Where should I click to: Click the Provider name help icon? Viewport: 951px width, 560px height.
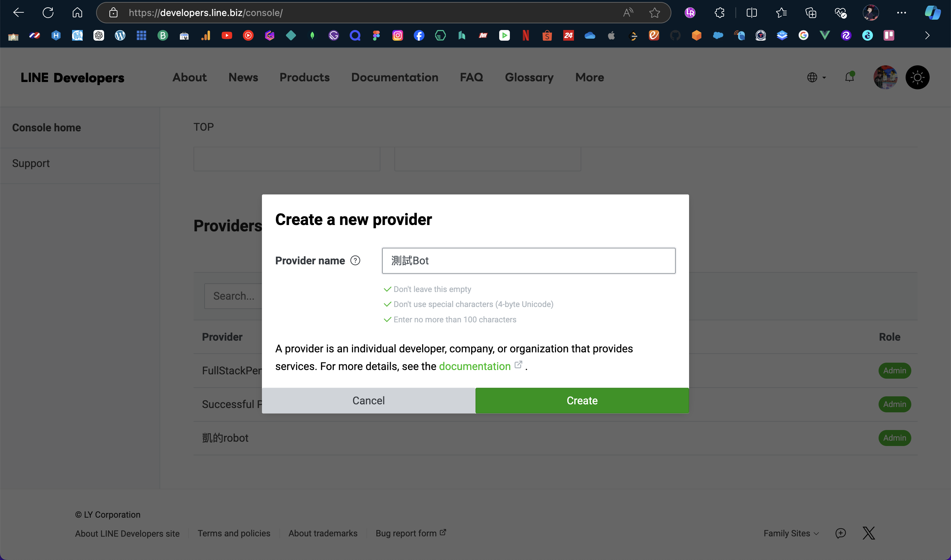355,260
